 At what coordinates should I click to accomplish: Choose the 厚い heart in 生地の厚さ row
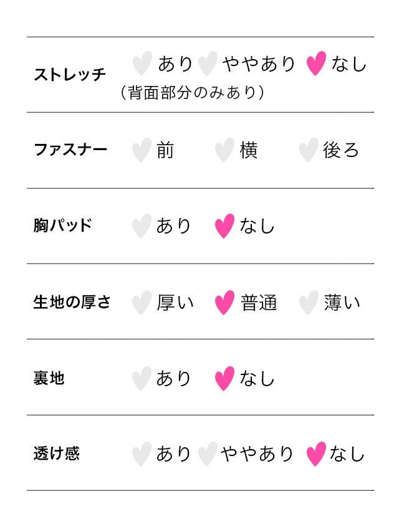click(x=142, y=303)
